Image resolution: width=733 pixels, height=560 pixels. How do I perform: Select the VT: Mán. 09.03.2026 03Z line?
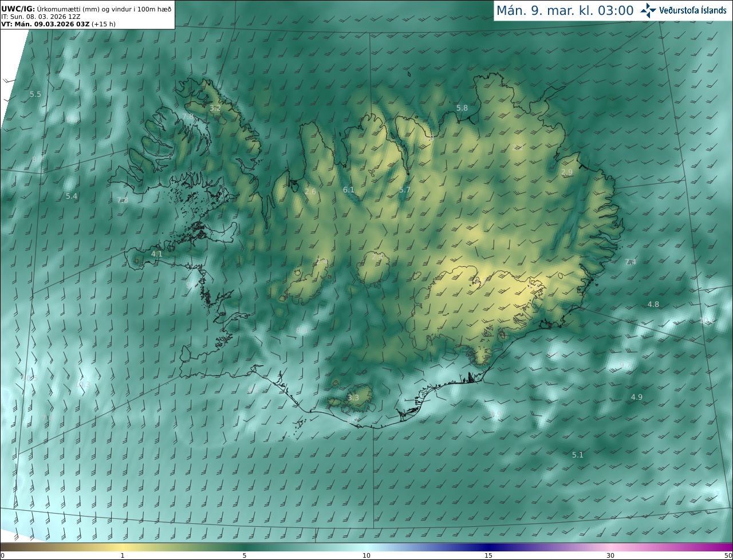point(58,24)
